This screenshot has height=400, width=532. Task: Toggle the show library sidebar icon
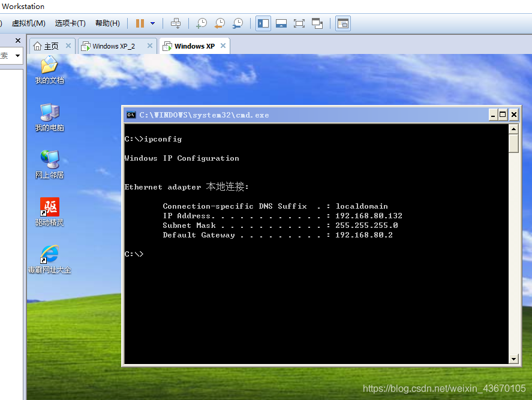(x=263, y=23)
